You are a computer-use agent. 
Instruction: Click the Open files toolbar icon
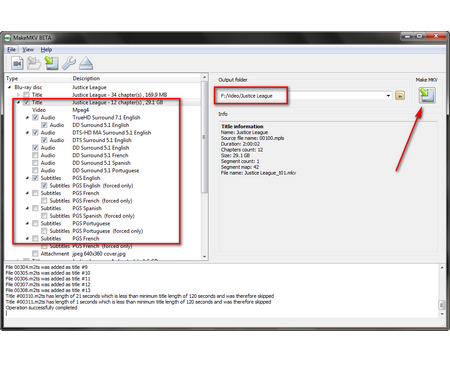coord(17,63)
